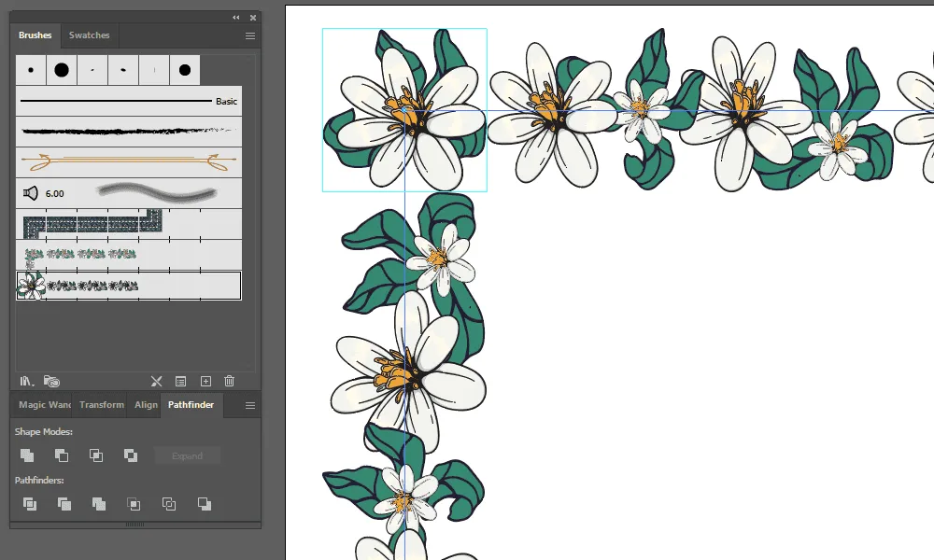This screenshot has width=934, height=560.
Task: Pick the large round black brush
Action: coord(62,70)
